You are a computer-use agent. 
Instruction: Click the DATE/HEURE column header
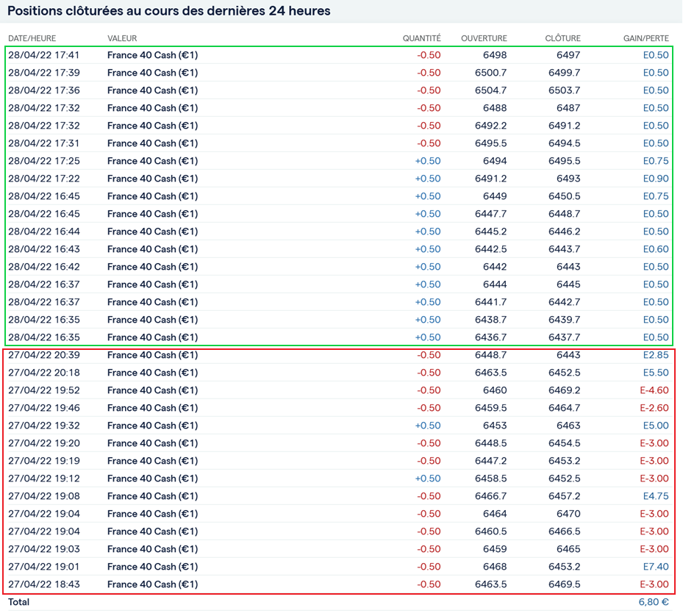point(32,38)
